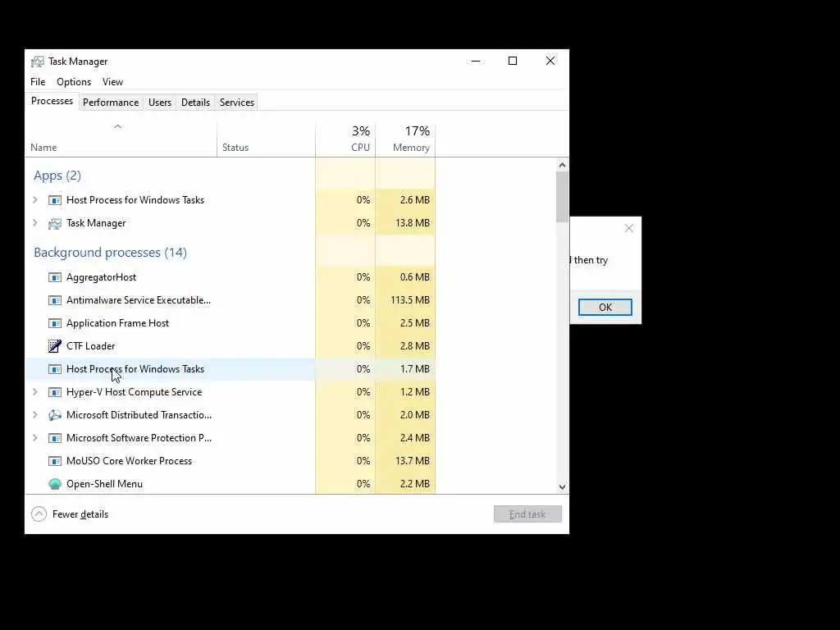Image resolution: width=840 pixels, height=630 pixels.
Task: Select Application Frame Host row text
Action: pyautogui.click(x=118, y=323)
